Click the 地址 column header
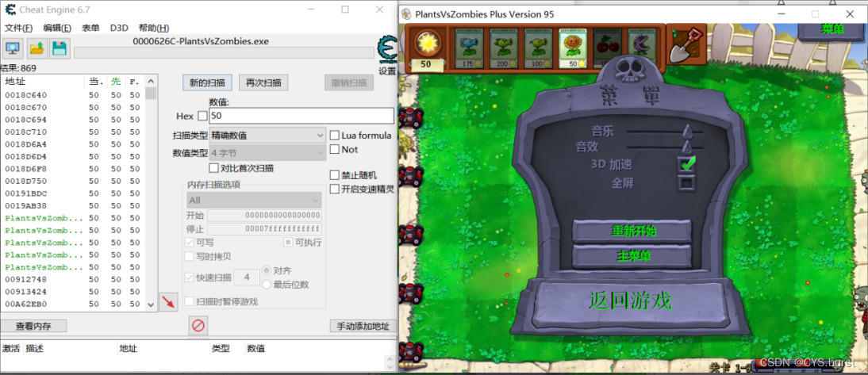This screenshot has width=868, height=375. click(x=43, y=82)
